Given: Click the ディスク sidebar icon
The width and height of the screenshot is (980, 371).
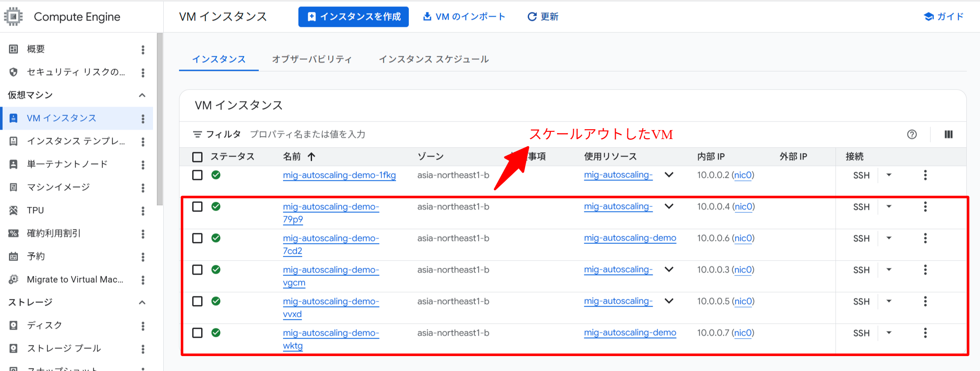Looking at the screenshot, I should pyautogui.click(x=14, y=325).
